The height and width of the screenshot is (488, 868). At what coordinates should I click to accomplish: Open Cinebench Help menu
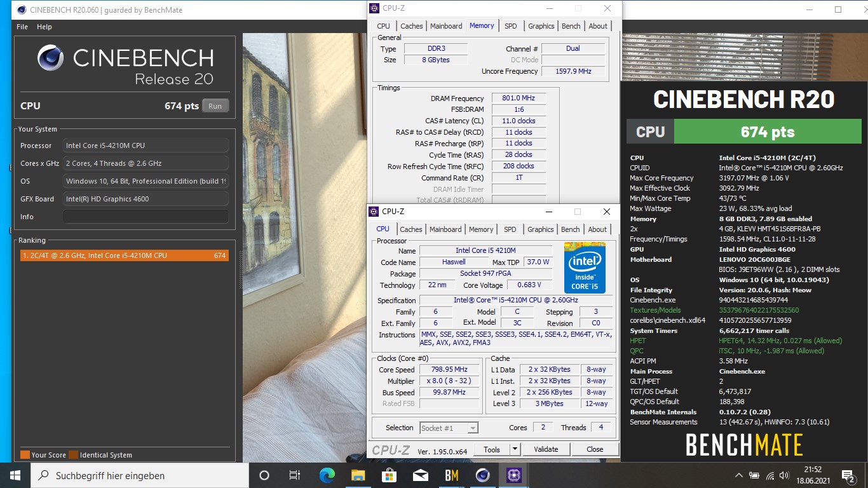pyautogui.click(x=44, y=27)
